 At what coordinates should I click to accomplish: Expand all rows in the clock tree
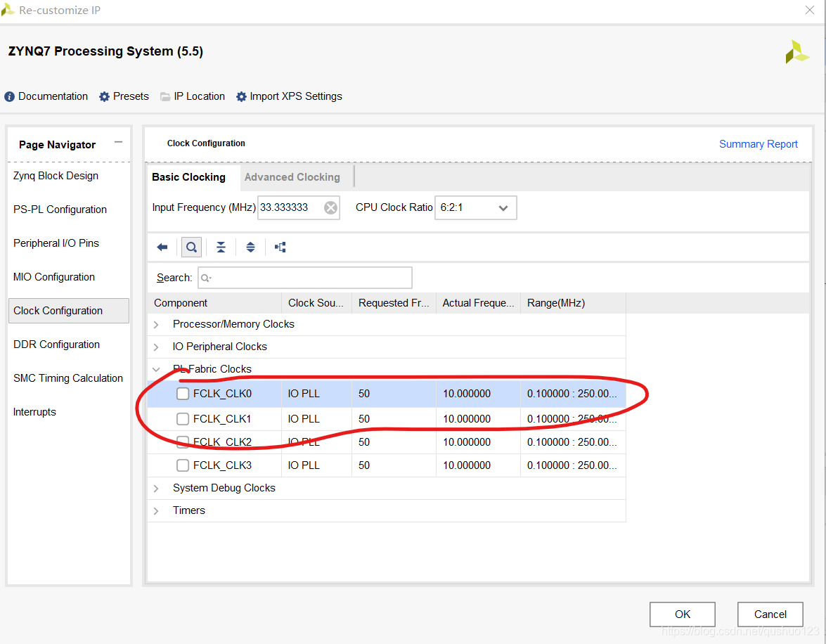pos(250,247)
